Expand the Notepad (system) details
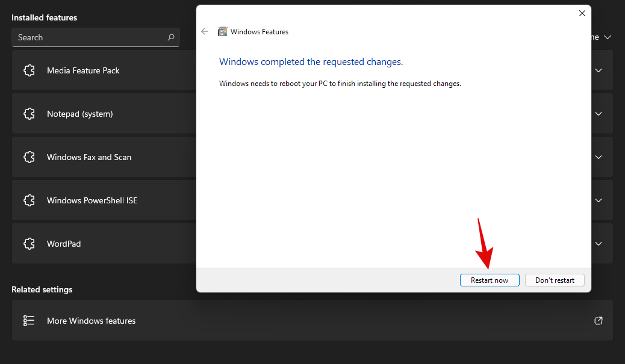Image resolution: width=625 pixels, height=364 pixels. click(x=599, y=114)
